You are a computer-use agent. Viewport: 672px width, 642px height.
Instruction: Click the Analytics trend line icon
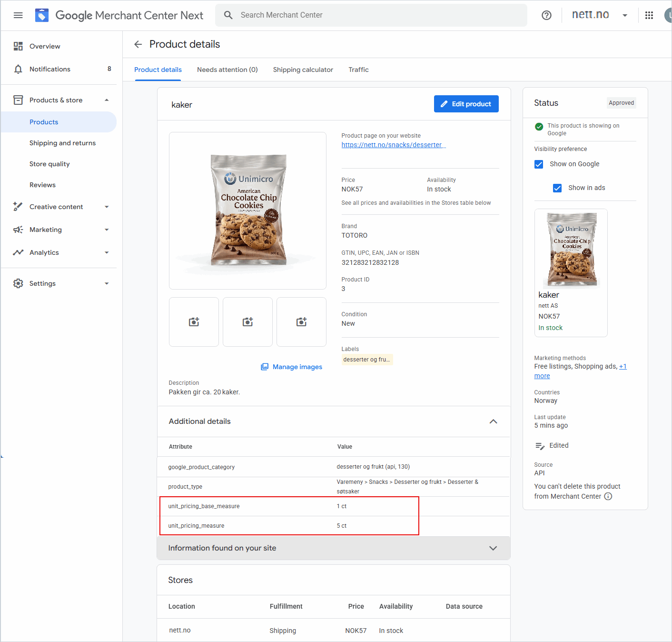(18, 252)
